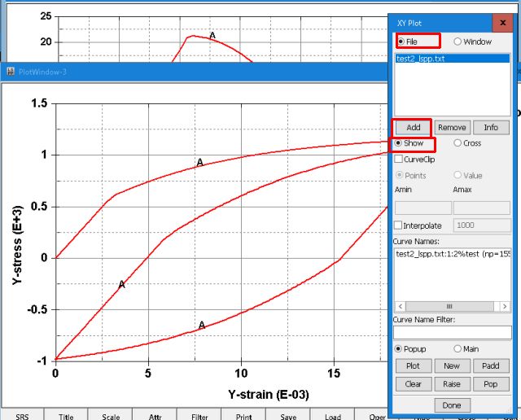
Task: Click Done to close the panel
Action: pos(452,405)
